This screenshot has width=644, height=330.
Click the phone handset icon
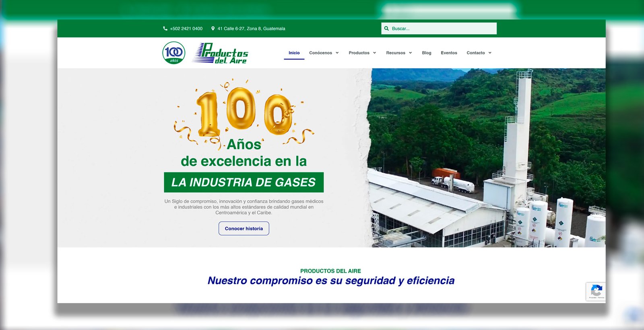(x=165, y=29)
